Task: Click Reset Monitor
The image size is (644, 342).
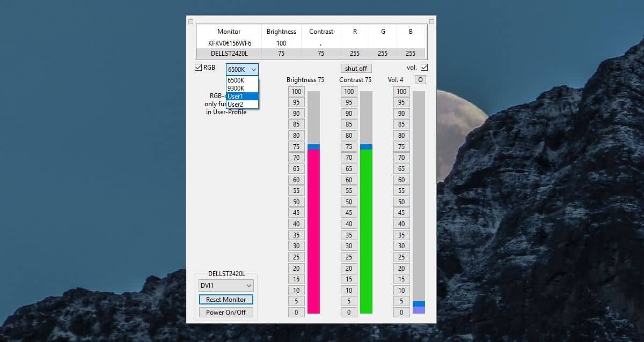Action: coord(225,299)
